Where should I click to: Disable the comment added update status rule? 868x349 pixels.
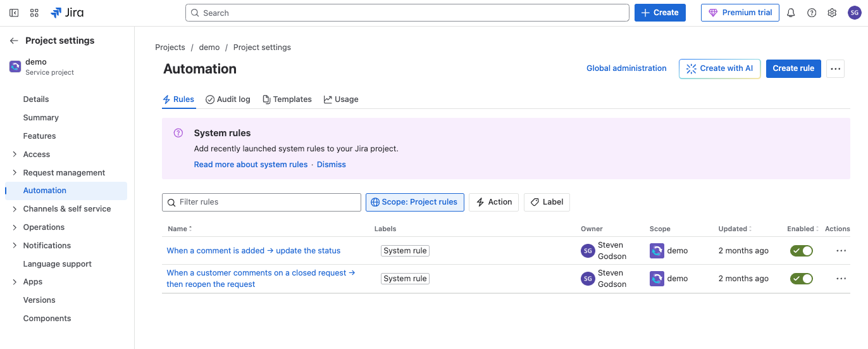click(801, 251)
